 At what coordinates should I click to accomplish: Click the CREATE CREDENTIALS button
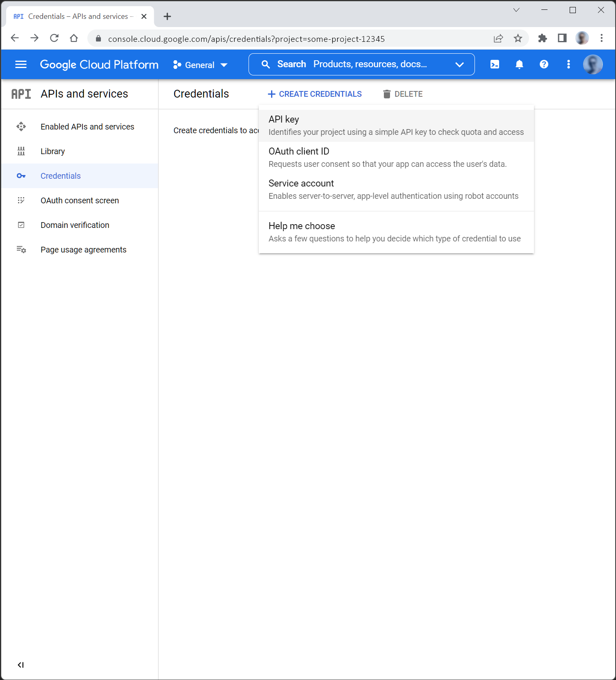(315, 94)
